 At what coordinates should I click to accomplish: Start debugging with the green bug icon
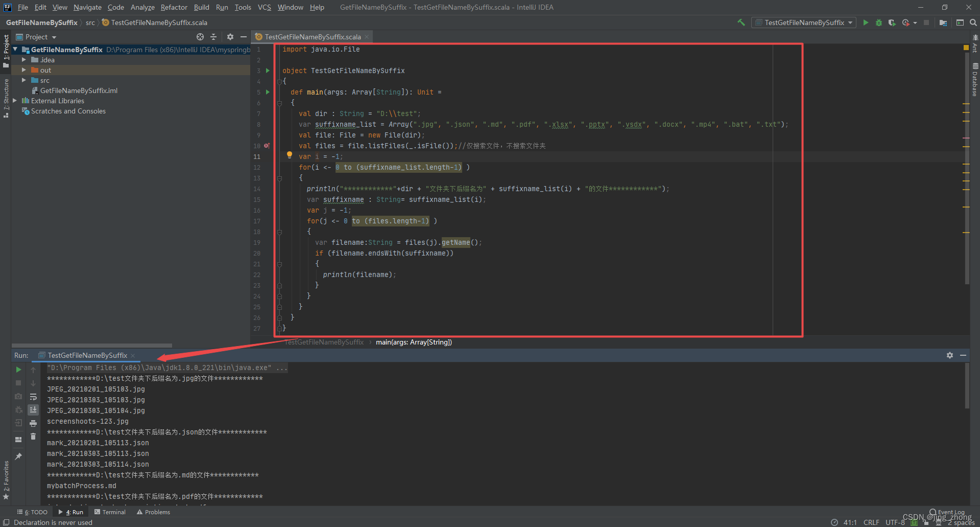click(x=879, y=22)
